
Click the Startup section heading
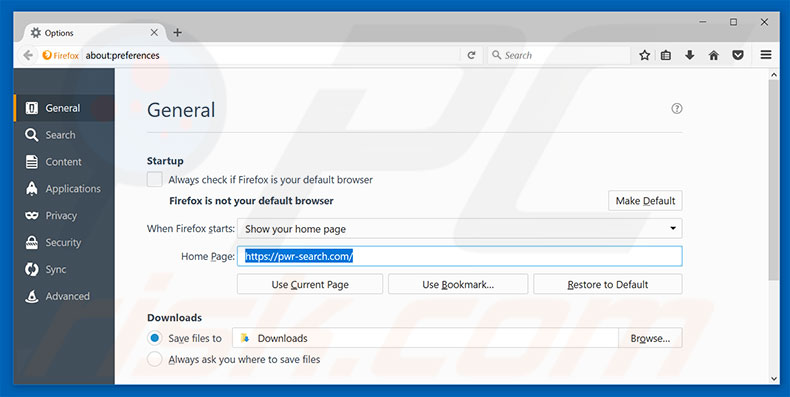pyautogui.click(x=165, y=161)
